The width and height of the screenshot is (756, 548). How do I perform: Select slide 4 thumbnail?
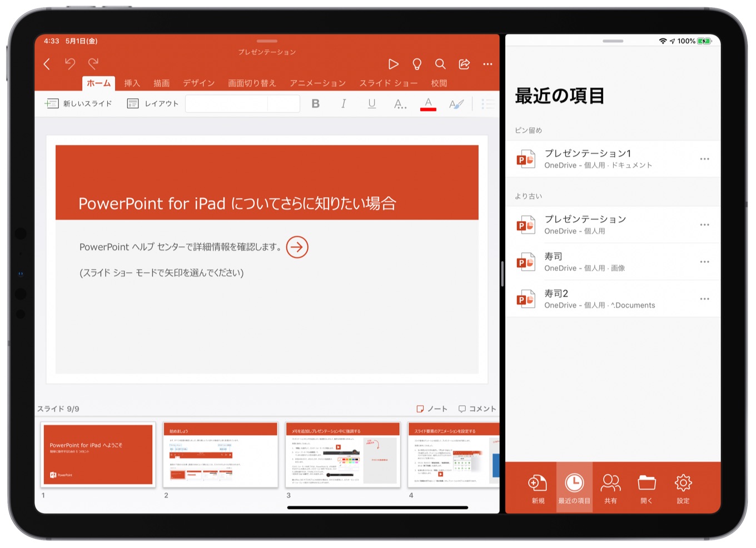pyautogui.click(x=454, y=454)
